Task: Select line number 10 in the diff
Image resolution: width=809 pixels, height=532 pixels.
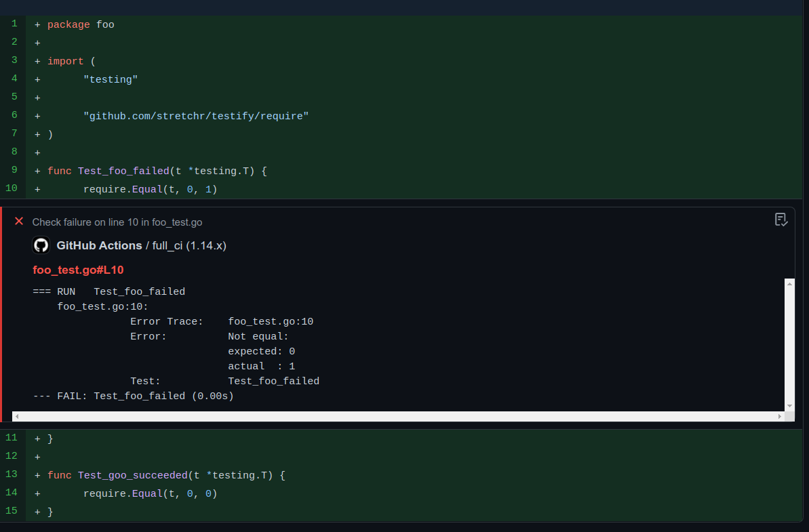Action: click(12, 188)
